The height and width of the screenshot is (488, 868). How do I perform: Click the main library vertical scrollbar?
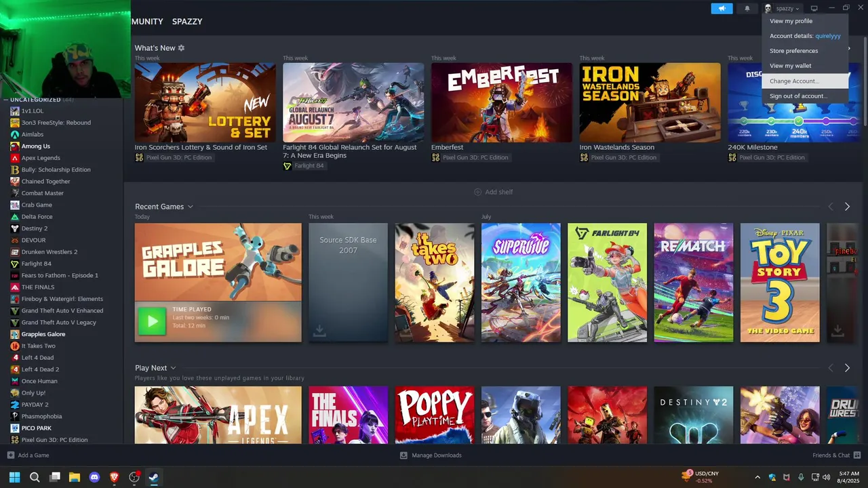[x=865, y=80]
